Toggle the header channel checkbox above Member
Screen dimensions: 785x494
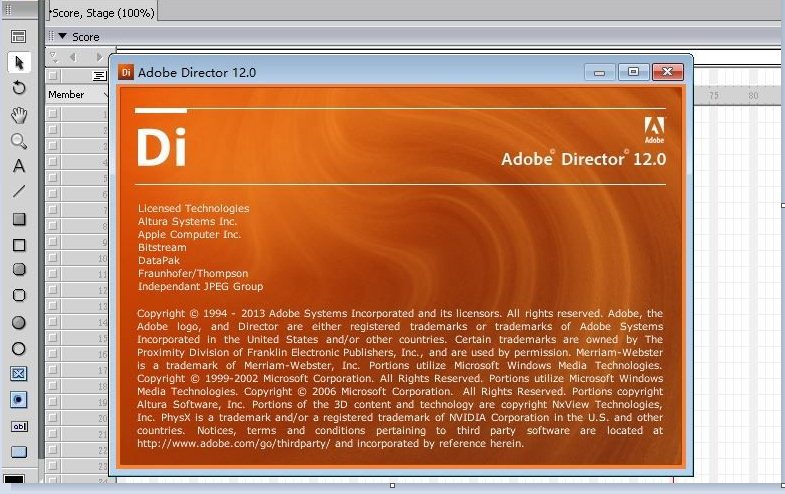pos(53,76)
